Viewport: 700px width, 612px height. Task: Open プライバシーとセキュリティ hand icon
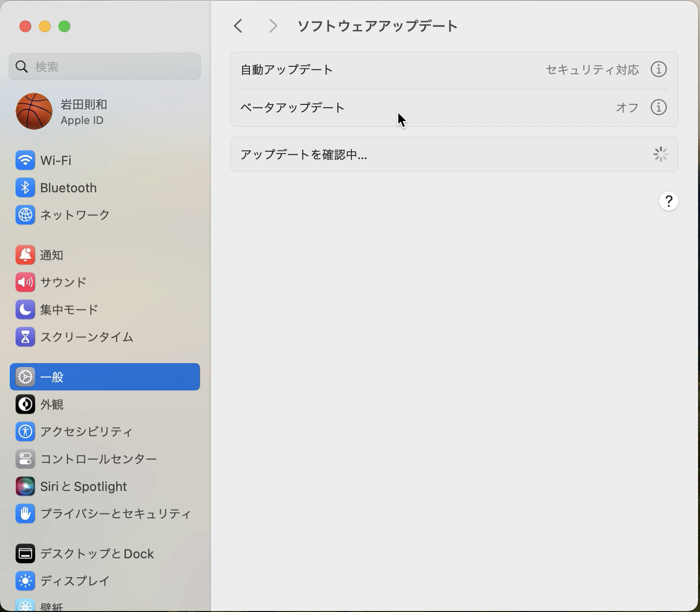[x=25, y=513]
